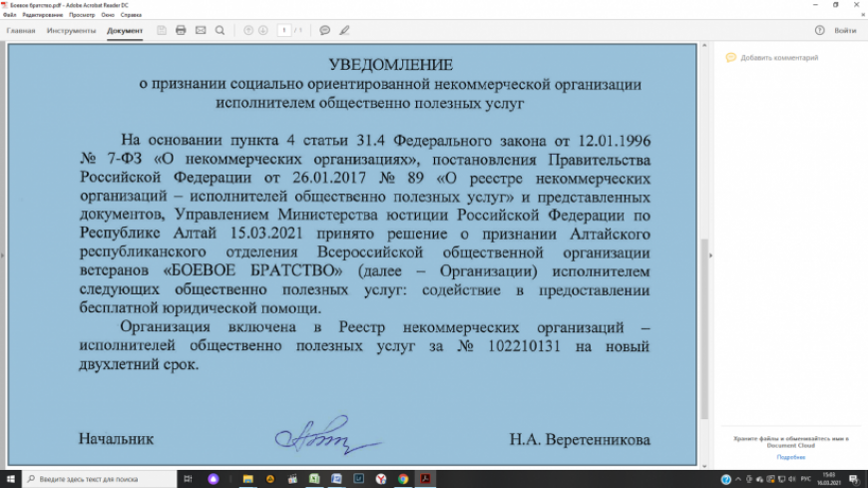Select the Highlight text pen tool
The image size is (868, 488).
344,31
